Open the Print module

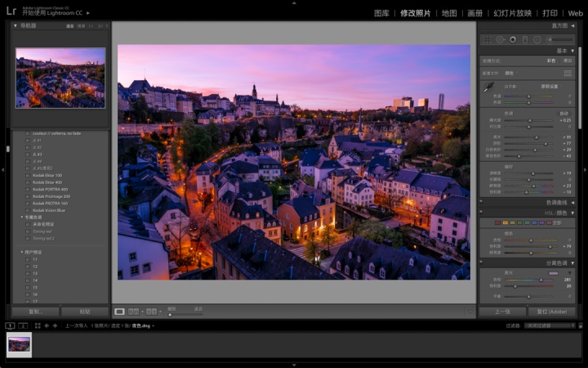[550, 13]
